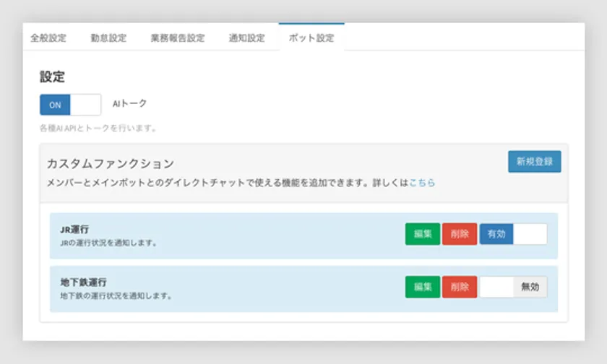Go to the 業務報告設定 tab
This screenshot has width=607, height=364.
[x=178, y=38]
